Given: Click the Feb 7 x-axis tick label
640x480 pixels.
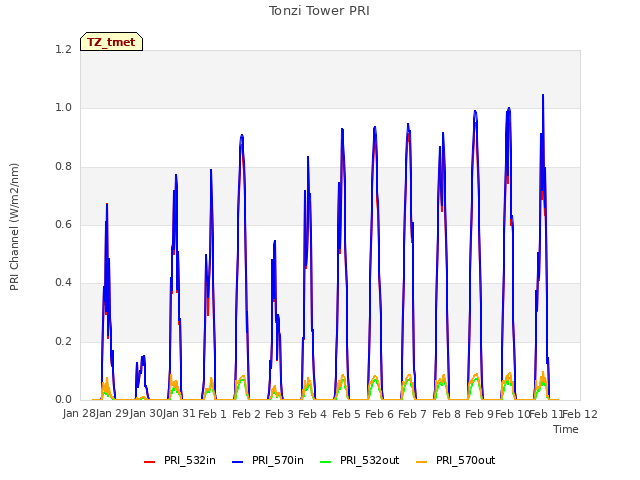Looking at the screenshot, I should tap(412, 414).
